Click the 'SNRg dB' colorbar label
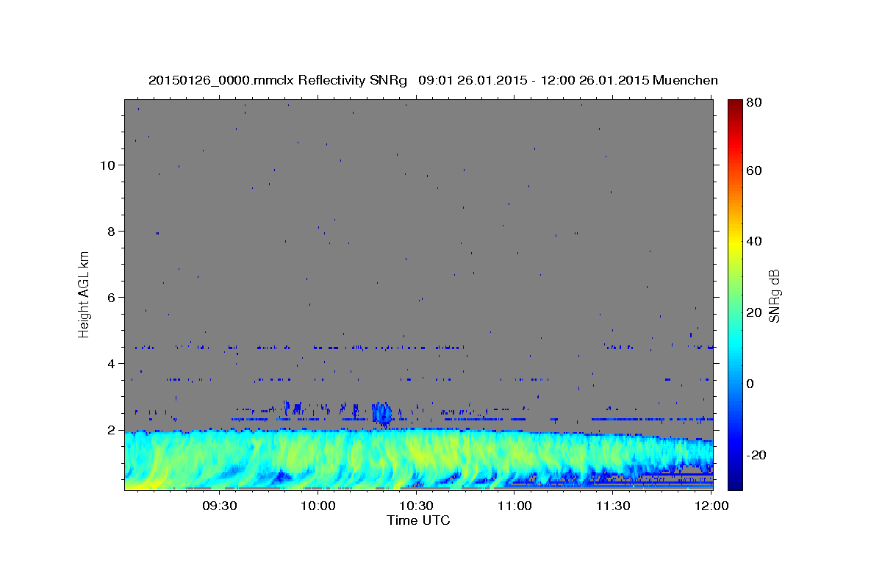The image size is (882, 588). pyautogui.click(x=774, y=295)
